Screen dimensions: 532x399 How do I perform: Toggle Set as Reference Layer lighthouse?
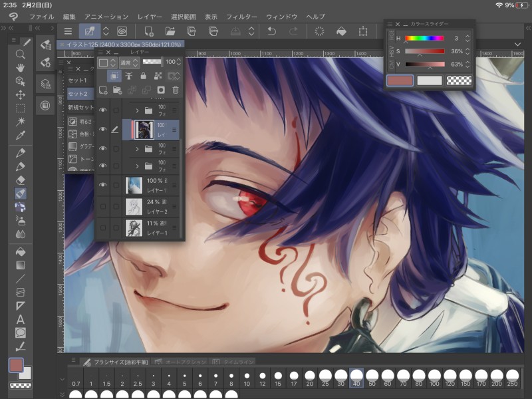click(128, 76)
